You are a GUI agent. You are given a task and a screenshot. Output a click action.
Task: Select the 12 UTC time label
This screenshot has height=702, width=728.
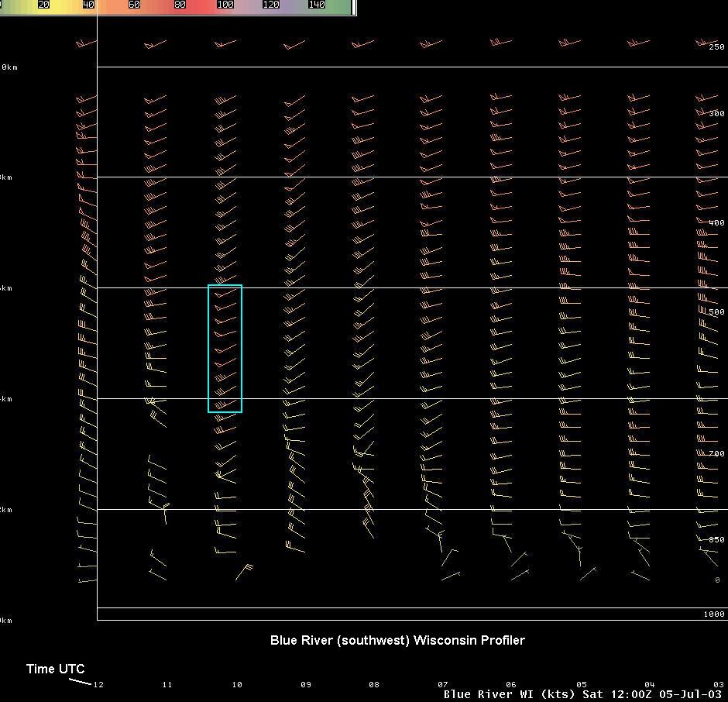pyautogui.click(x=98, y=685)
